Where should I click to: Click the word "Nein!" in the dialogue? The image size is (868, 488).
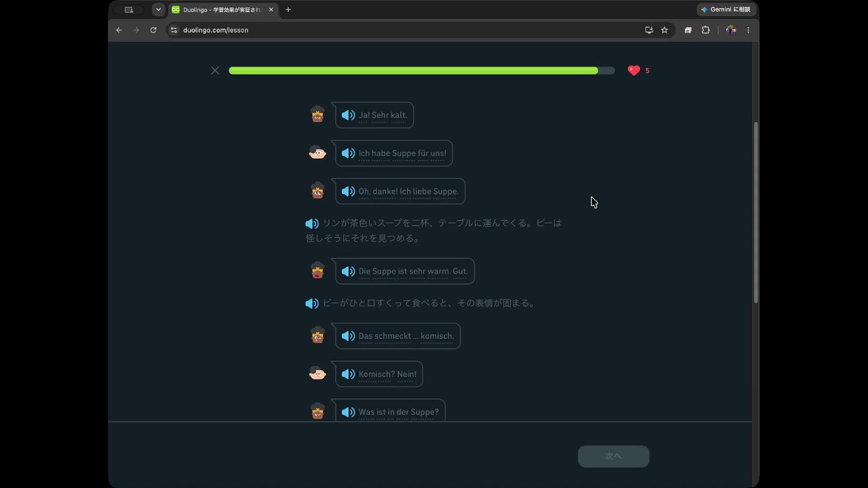pos(406,374)
